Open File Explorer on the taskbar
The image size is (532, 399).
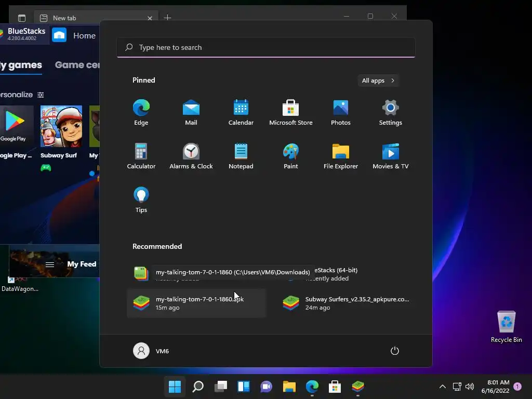pyautogui.click(x=289, y=387)
